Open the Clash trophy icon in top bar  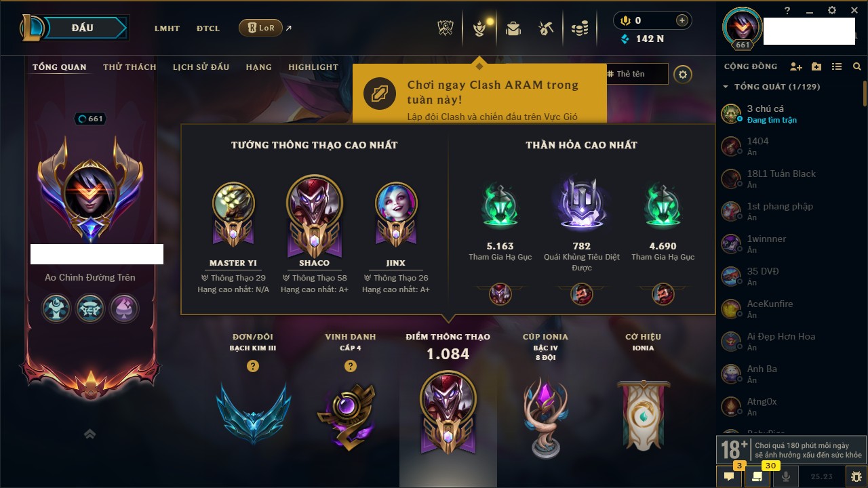coord(445,28)
